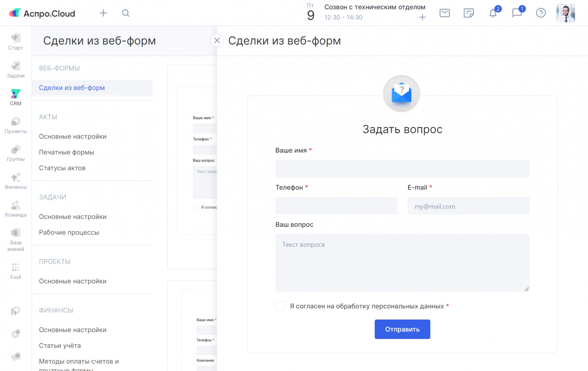
Task: Select Сделки из веб-форм menu item
Action: [x=72, y=88]
